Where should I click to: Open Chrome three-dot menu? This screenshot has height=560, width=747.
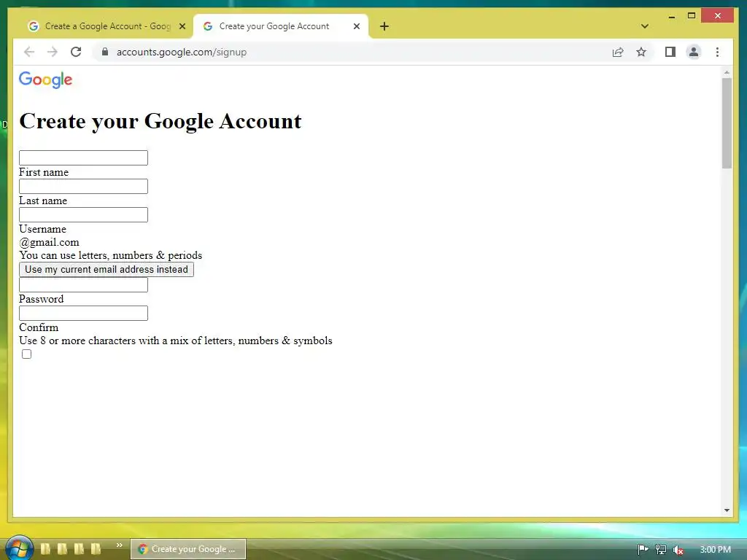(x=718, y=52)
